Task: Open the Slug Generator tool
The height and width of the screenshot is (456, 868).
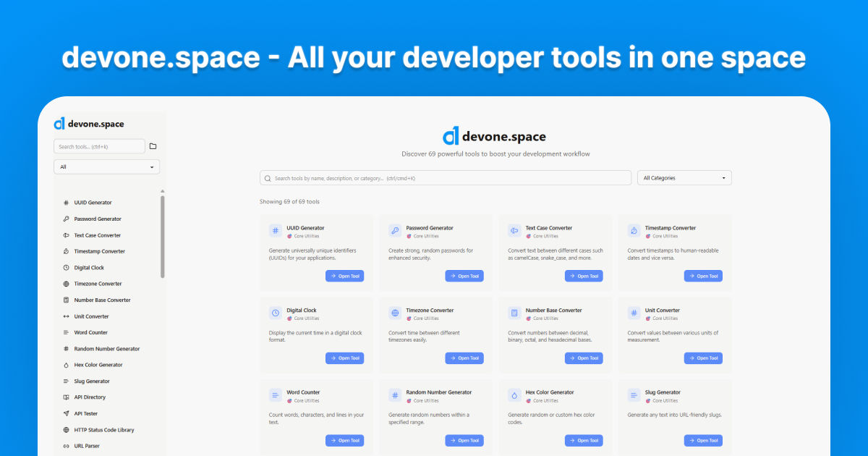Action: 703,440
